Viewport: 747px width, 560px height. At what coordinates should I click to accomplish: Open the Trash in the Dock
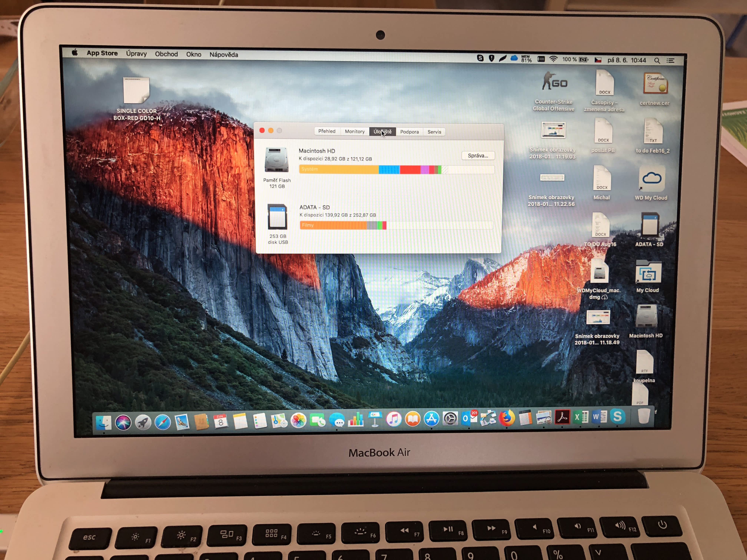point(644,416)
